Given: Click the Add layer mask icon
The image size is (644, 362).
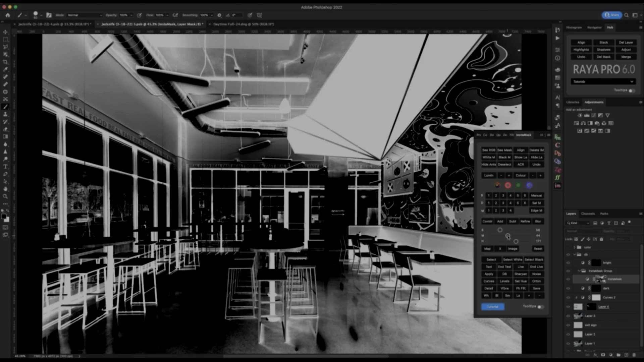Looking at the screenshot, I should click(x=603, y=355).
